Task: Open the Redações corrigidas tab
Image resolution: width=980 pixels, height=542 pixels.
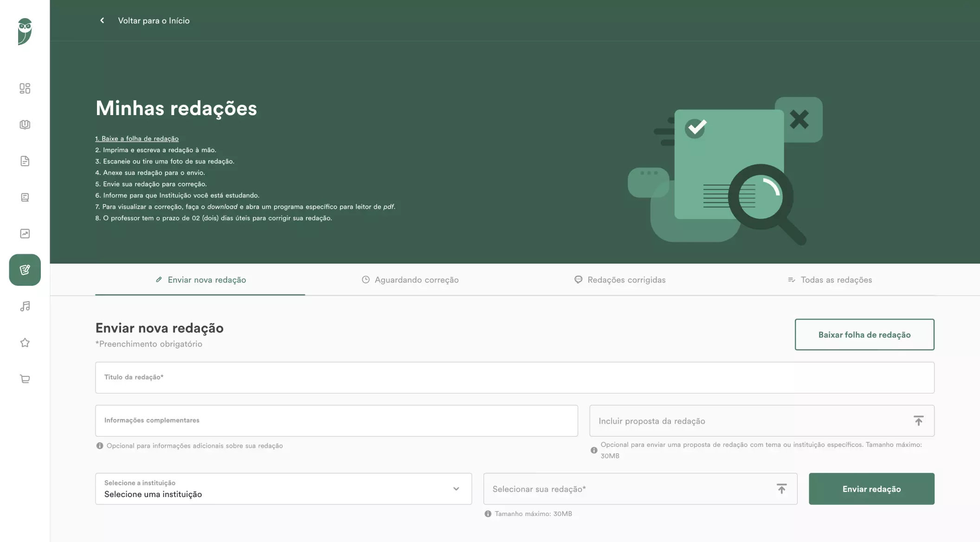Action: [x=620, y=280]
